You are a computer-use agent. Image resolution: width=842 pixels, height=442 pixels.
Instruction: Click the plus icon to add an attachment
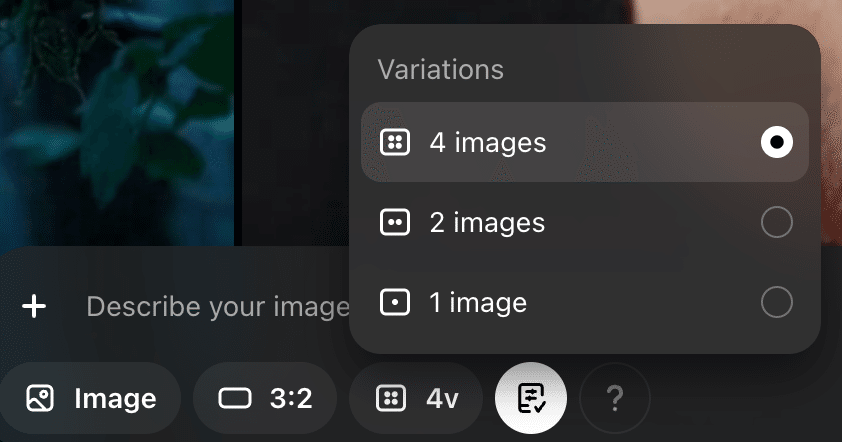pos(35,306)
